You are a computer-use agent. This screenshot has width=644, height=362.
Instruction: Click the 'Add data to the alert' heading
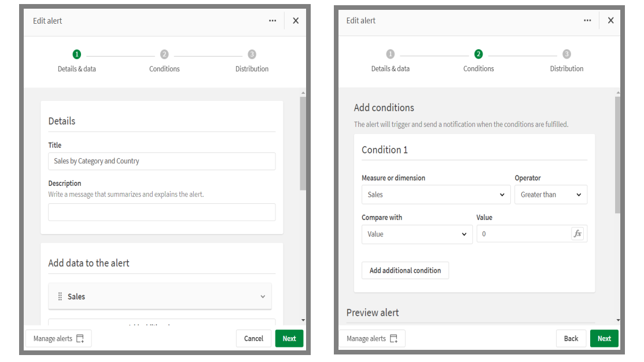(x=89, y=263)
